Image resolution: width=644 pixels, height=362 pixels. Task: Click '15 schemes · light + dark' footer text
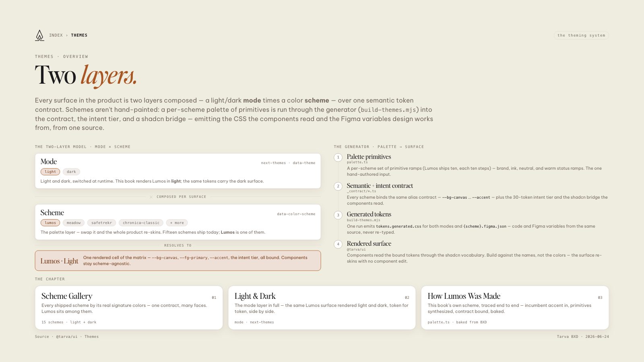point(69,322)
